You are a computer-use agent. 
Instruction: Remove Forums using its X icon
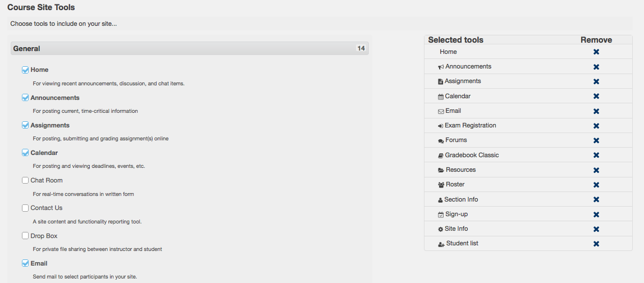coord(596,140)
